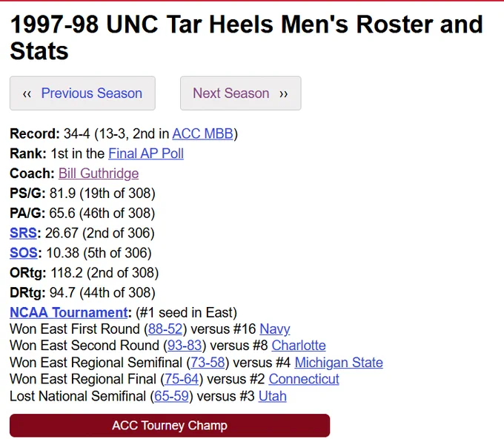504x442 pixels.
Task: Select the ACC Tourney Champ banner
Action: (x=170, y=425)
